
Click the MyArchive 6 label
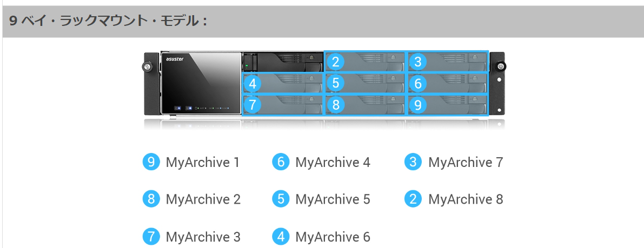pos(333,237)
